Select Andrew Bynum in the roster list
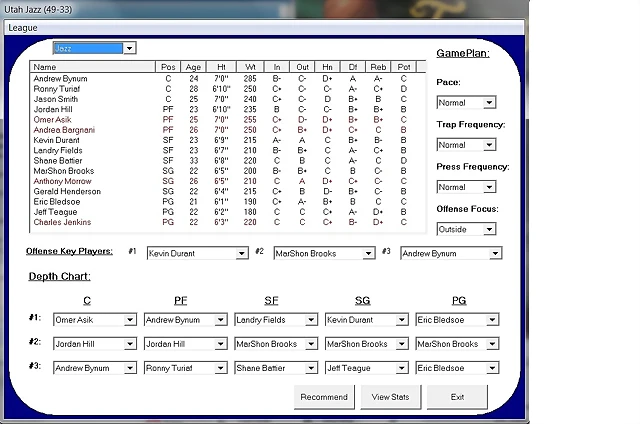640x424 pixels. click(228, 78)
